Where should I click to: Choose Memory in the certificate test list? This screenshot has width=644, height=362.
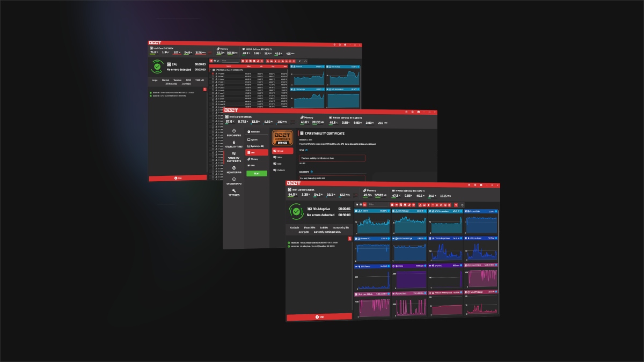(257, 159)
